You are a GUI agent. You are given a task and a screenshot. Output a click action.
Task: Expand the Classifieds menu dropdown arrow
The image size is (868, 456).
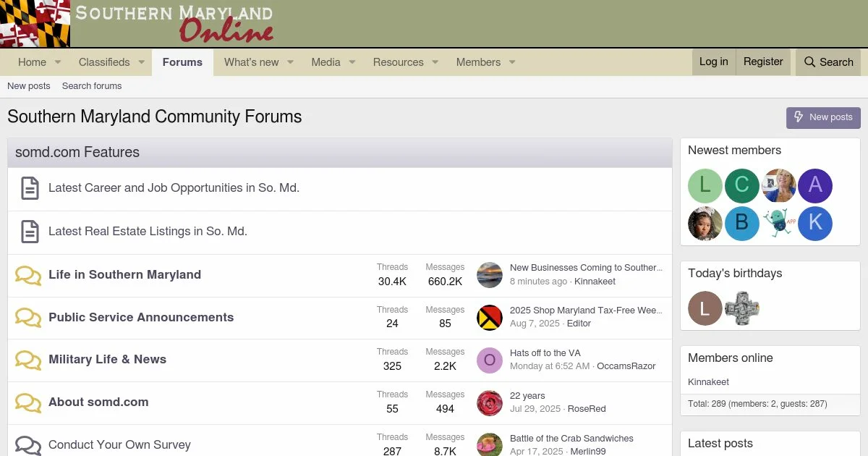[142, 62]
